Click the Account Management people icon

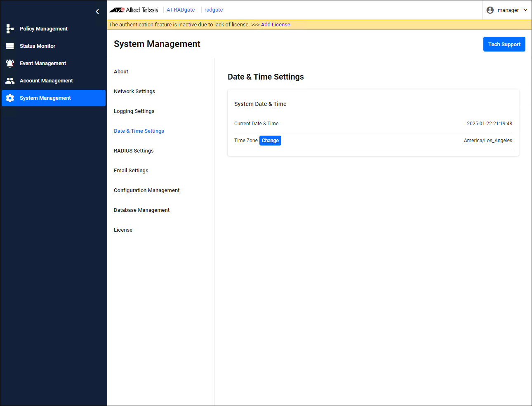[x=10, y=81]
